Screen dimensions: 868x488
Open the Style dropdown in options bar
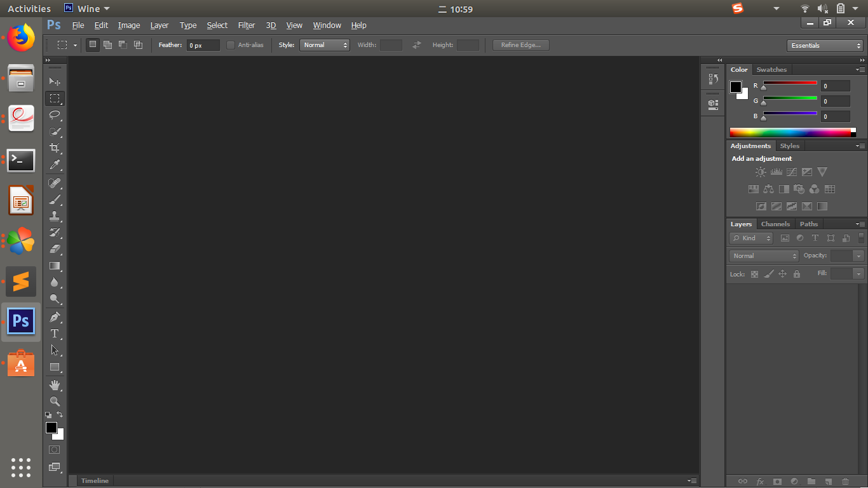click(324, 44)
